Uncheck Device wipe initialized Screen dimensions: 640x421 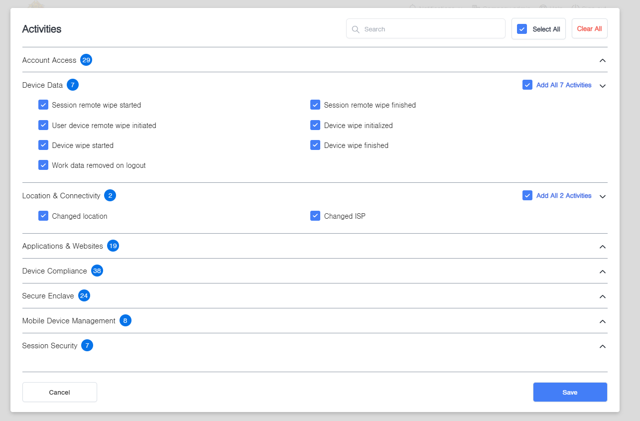(315, 125)
